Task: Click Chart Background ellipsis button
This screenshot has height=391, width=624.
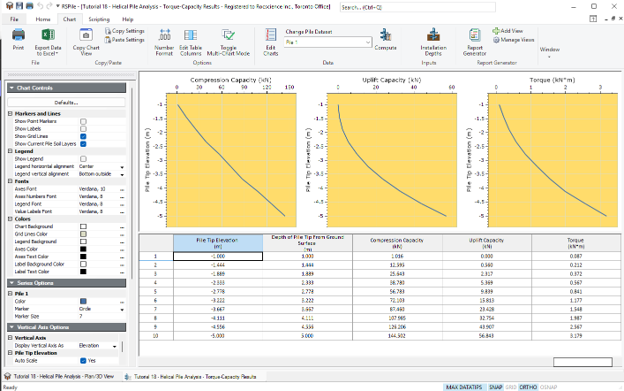Action: [x=122, y=227]
